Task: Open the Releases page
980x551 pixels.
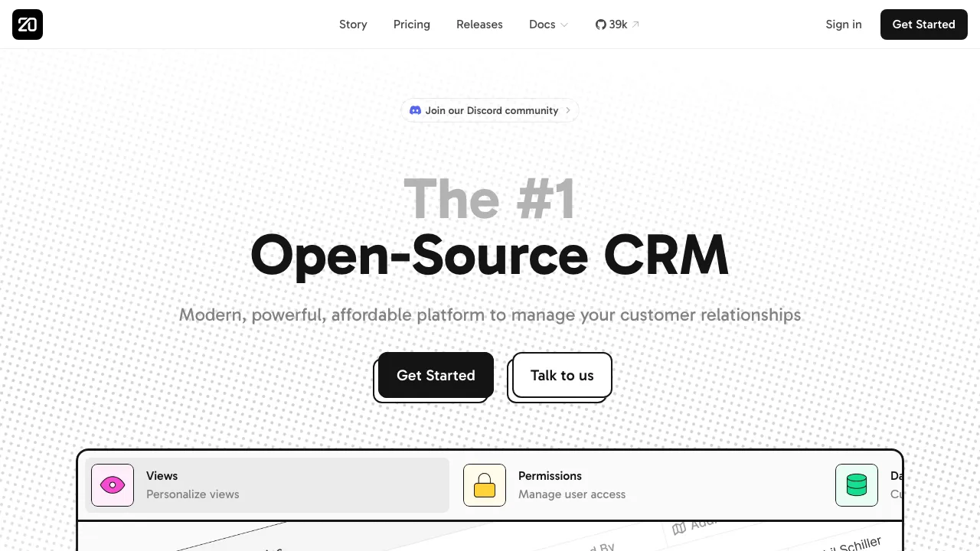Action: 479,24
